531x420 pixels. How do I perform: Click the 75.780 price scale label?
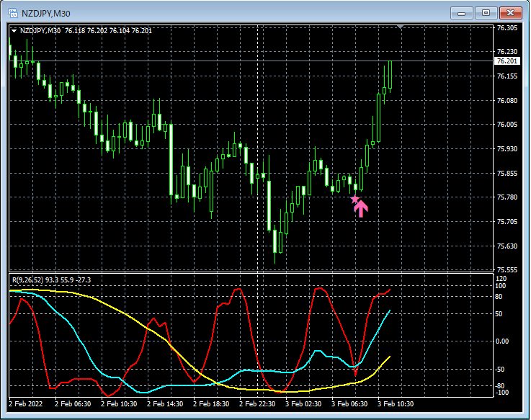coord(507,197)
